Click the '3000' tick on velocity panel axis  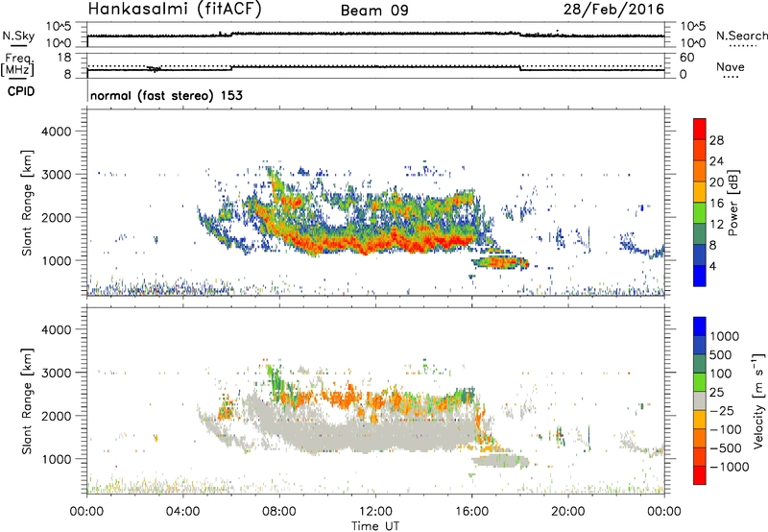[x=56, y=373]
